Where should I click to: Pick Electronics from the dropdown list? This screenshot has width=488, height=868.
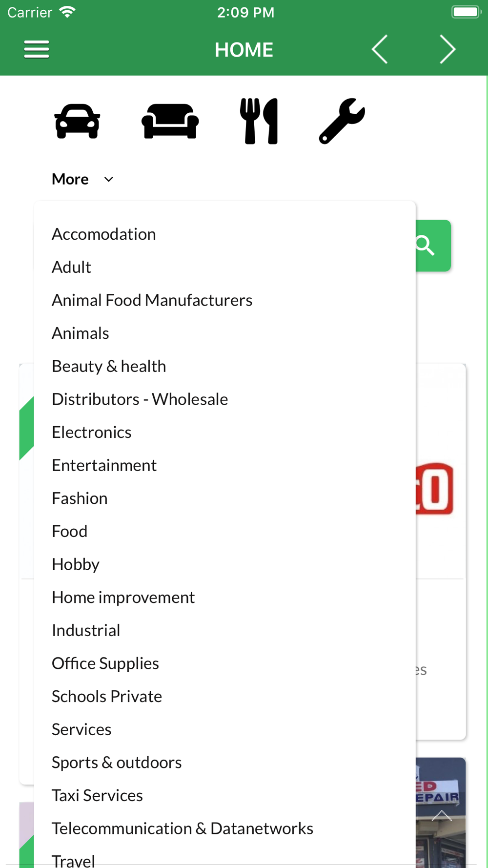click(92, 433)
